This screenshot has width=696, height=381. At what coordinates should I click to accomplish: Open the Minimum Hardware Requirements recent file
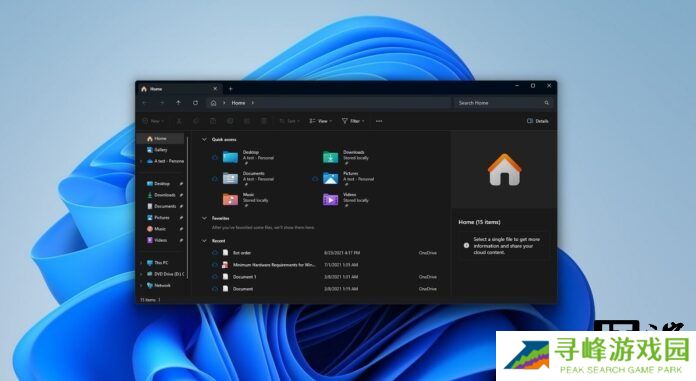(273, 265)
